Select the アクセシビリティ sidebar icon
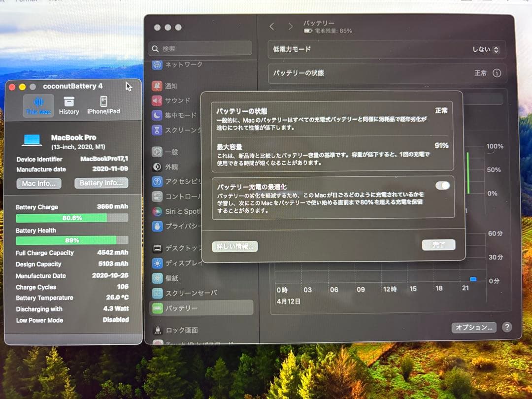The height and width of the screenshot is (399, 532). click(158, 181)
